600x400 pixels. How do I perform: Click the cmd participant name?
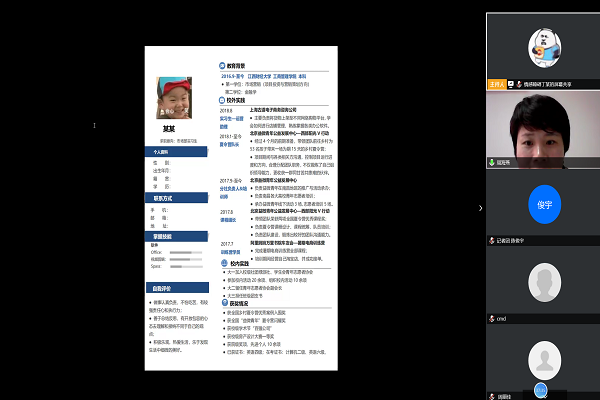point(501,318)
